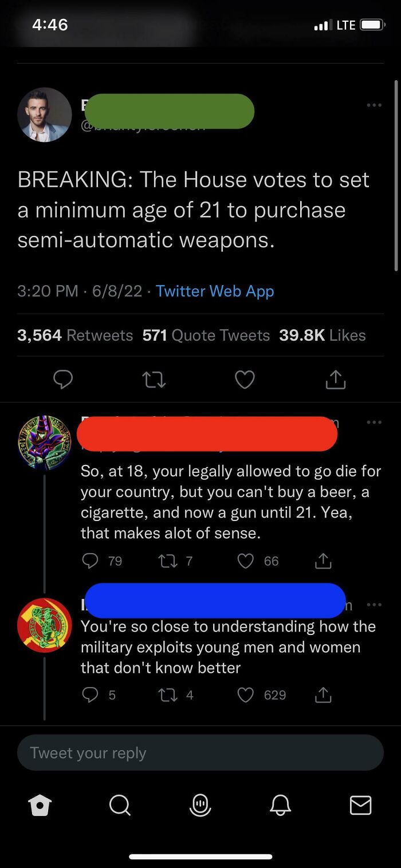View the 3,564 Retweets list

(x=75, y=335)
